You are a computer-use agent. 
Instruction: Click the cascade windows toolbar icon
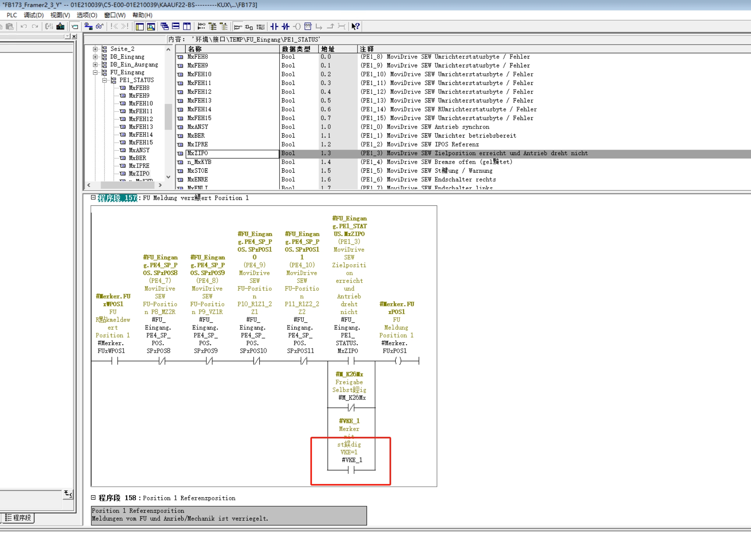point(165,26)
